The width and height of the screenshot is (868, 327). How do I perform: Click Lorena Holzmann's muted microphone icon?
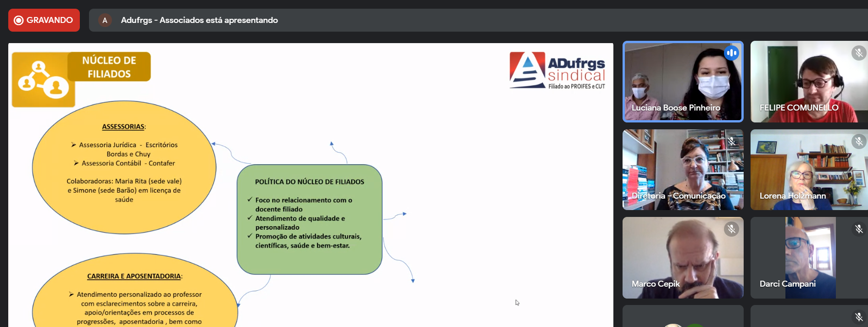858,141
